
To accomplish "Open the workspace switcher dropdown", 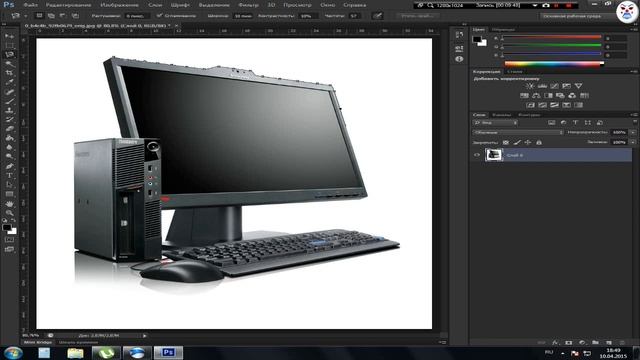I will pyautogui.click(x=578, y=16).
